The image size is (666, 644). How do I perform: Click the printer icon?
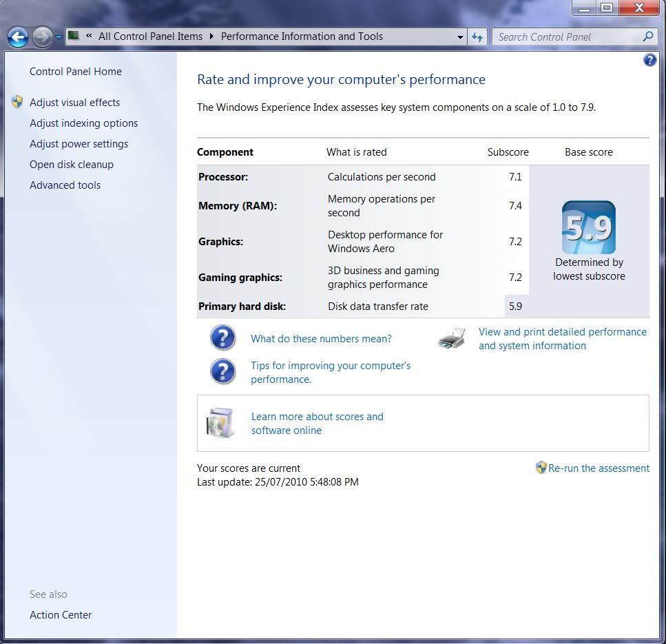click(452, 338)
